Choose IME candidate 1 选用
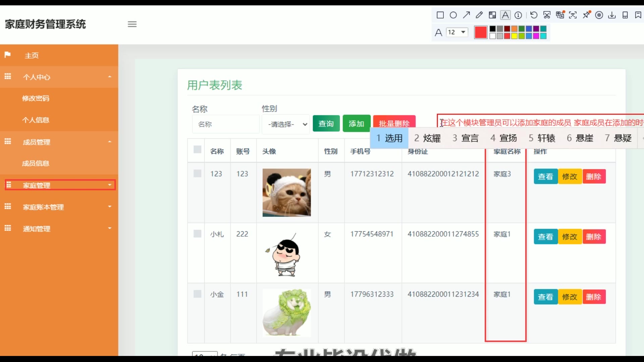644x362 pixels. [x=389, y=138]
